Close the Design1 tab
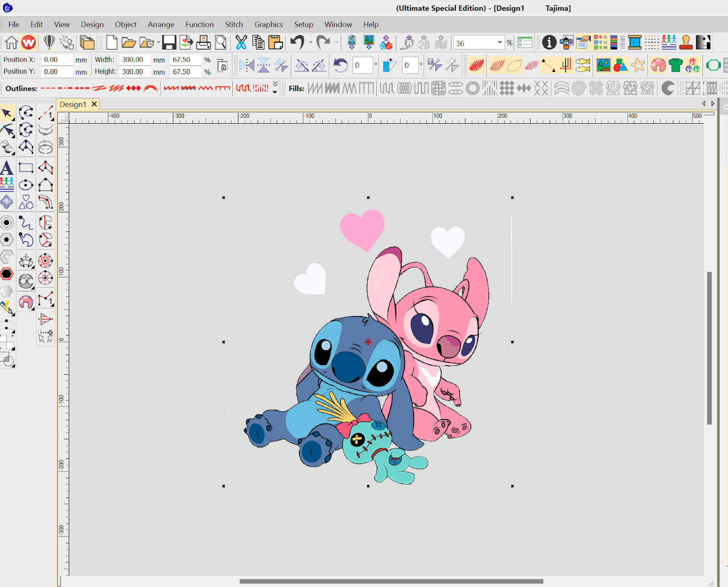This screenshot has height=587, width=728. 94,104
